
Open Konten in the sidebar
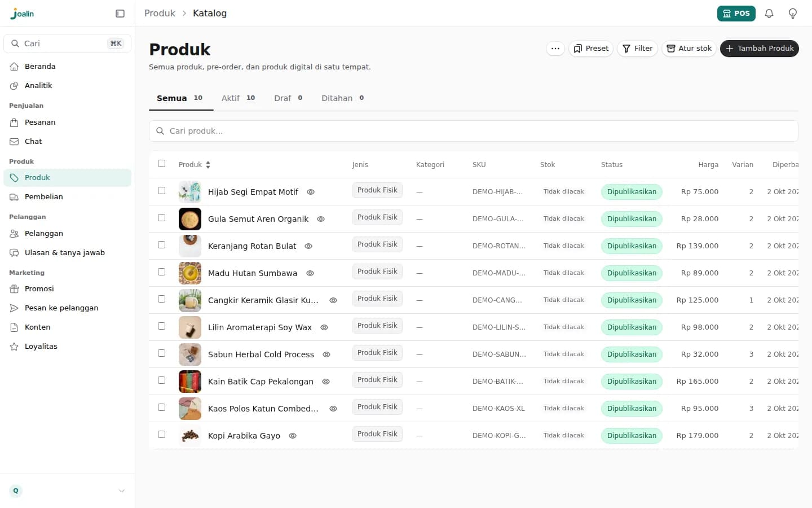point(67,327)
